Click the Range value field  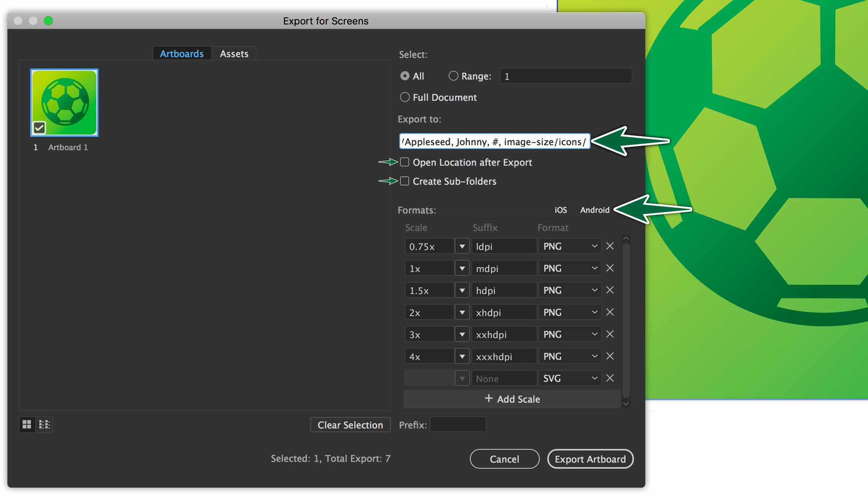pyautogui.click(x=566, y=76)
